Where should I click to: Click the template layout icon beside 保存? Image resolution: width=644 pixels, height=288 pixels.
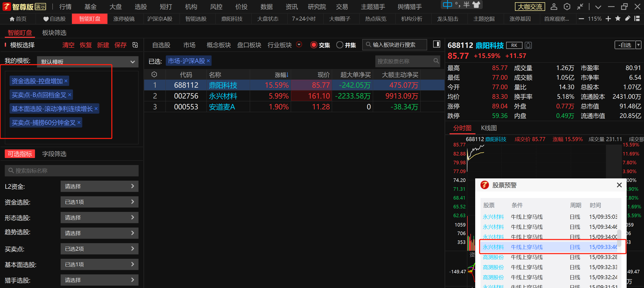coord(135,45)
